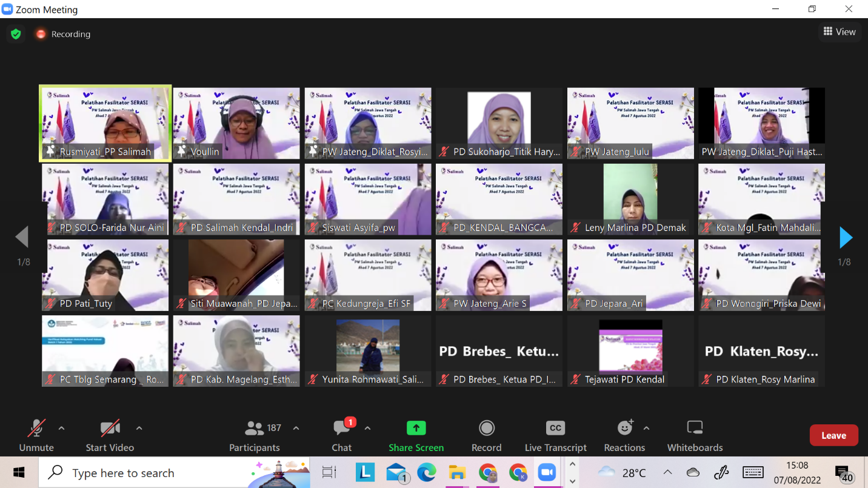Screen dimensions: 868x488
Task: Open Task View on the taskbar
Action: tap(329, 473)
